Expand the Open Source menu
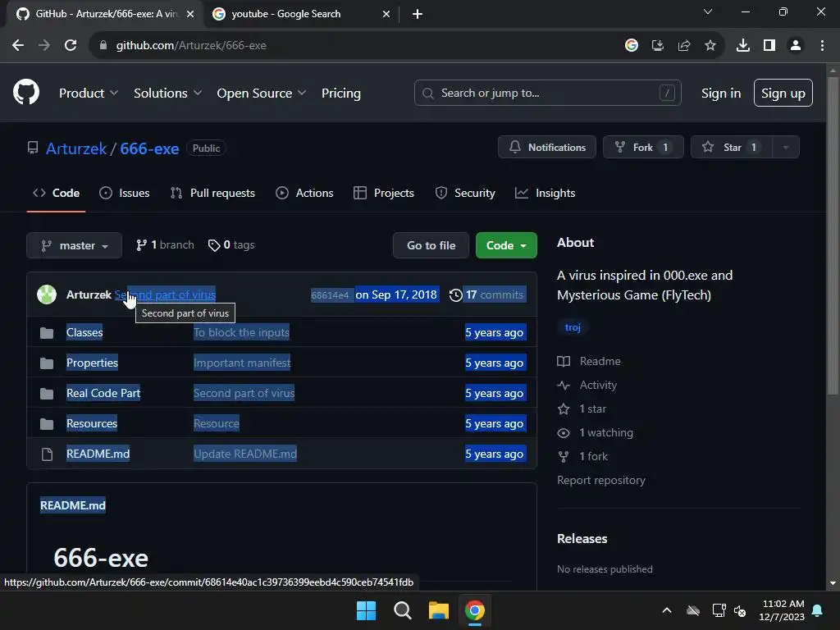This screenshot has height=630, width=840. point(262,94)
